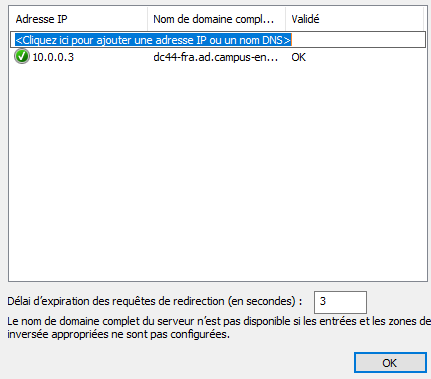Click the green checkmark icon beside 10.0.0.3
The width and height of the screenshot is (431, 379).
click(x=22, y=57)
